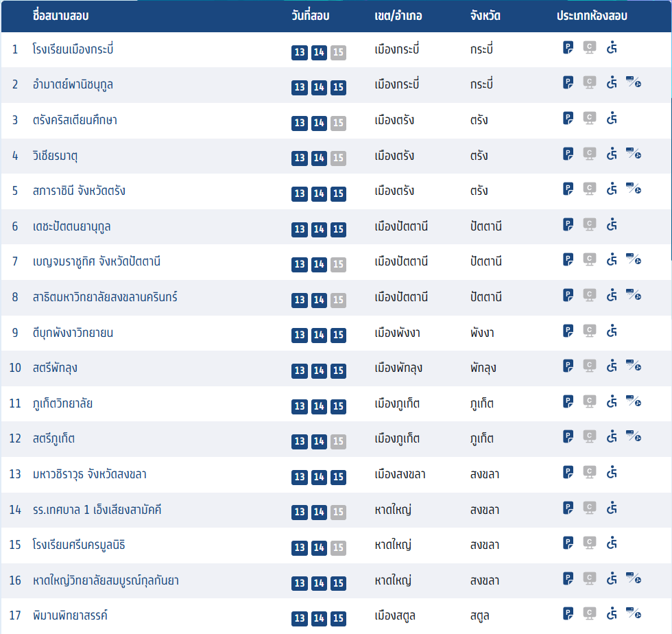Select date 15 for อำมาตย์พานิชนุกูล
The height and width of the screenshot is (634, 672).
click(338, 88)
